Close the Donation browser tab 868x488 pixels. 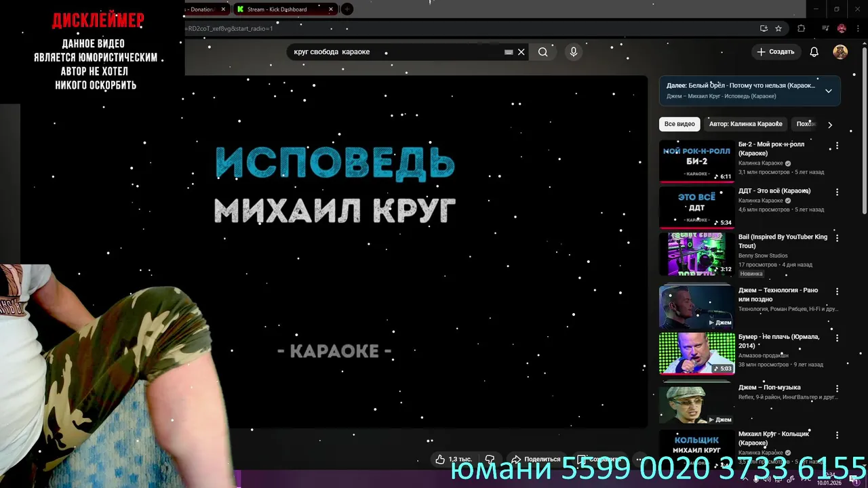point(223,9)
